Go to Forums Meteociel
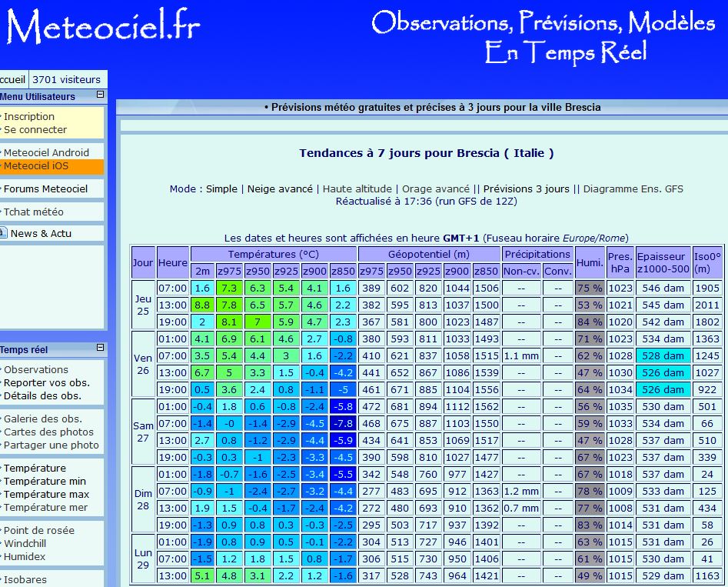This screenshot has width=728, height=587. (x=45, y=188)
